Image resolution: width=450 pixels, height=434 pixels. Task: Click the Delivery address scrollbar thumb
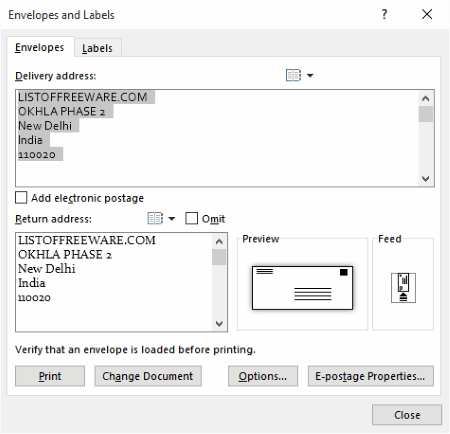[x=426, y=114]
